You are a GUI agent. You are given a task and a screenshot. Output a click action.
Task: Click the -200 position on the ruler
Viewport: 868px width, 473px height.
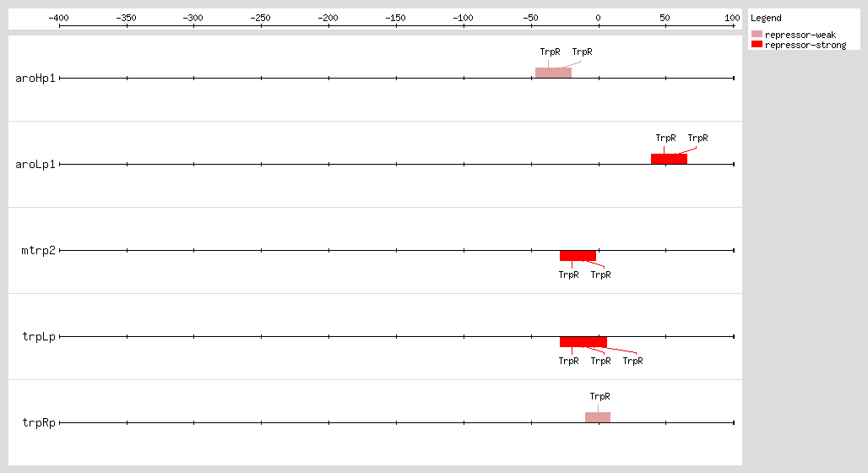(x=328, y=19)
